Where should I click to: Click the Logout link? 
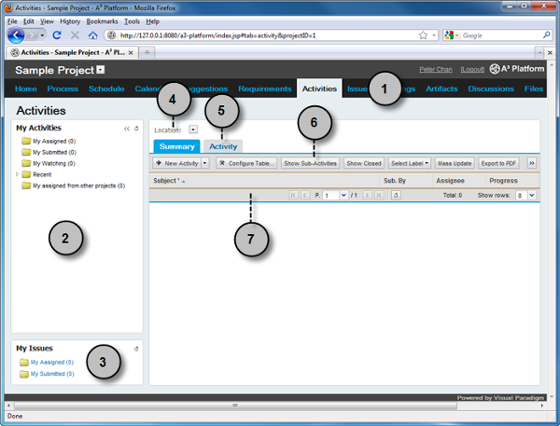click(x=472, y=69)
